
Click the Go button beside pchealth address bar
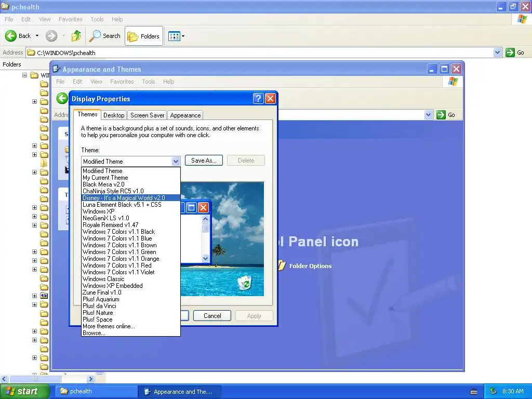[515, 52]
